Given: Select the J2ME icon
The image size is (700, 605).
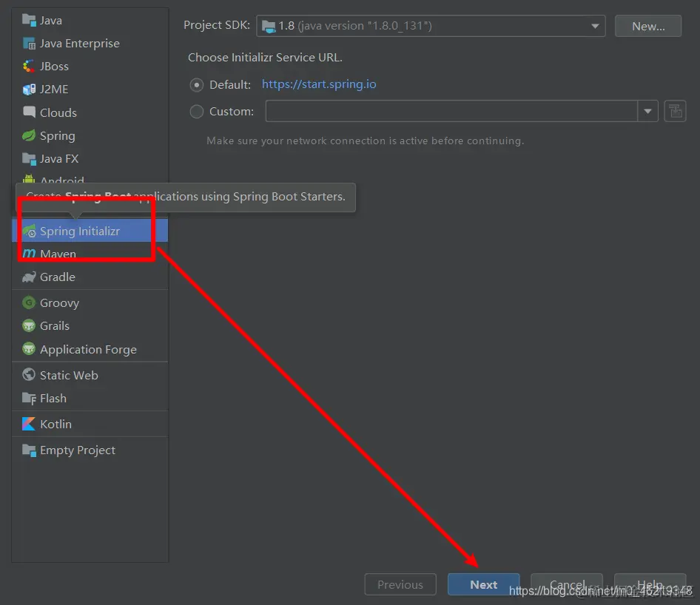Looking at the screenshot, I should pyautogui.click(x=29, y=89).
